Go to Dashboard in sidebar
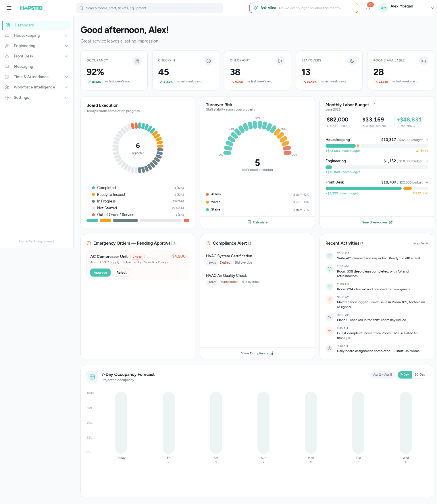This screenshot has height=504, width=437. [x=36, y=25]
